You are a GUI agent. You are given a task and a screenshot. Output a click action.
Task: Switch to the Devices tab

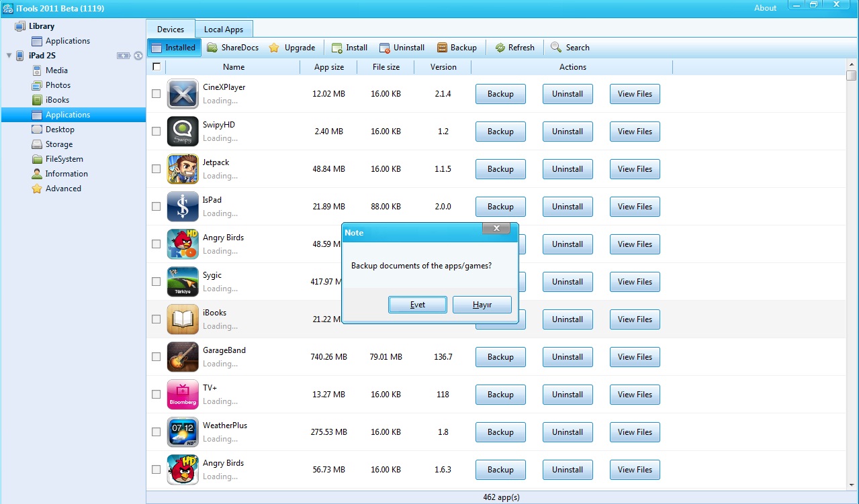click(171, 29)
